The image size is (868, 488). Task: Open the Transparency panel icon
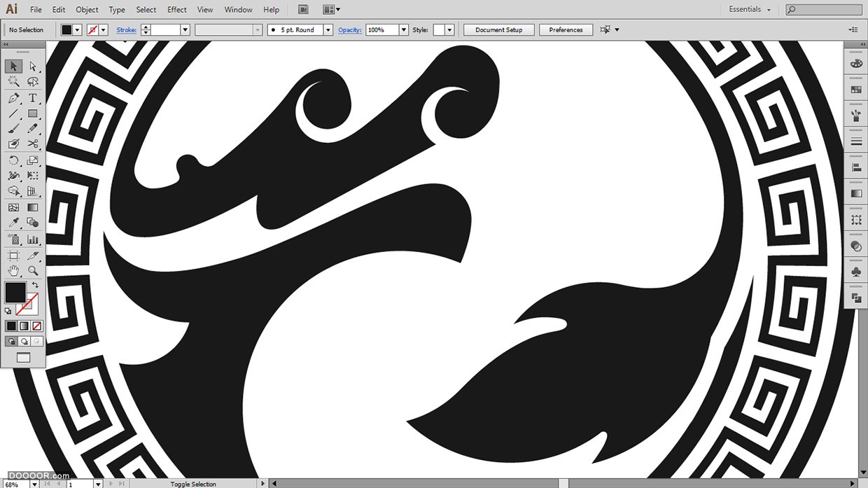click(x=856, y=246)
